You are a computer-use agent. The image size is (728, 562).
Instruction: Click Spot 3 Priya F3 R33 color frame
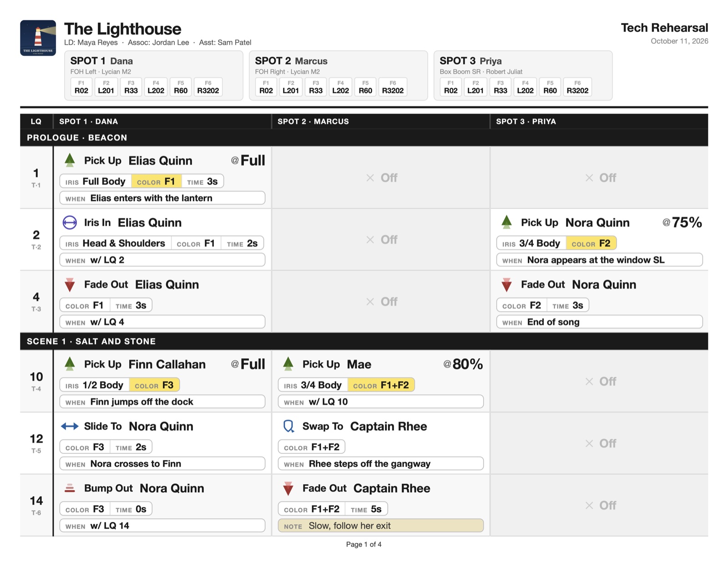click(500, 87)
